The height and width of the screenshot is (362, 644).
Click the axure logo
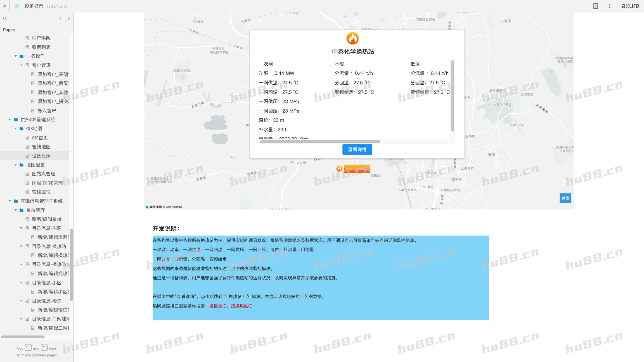[x=630, y=6]
